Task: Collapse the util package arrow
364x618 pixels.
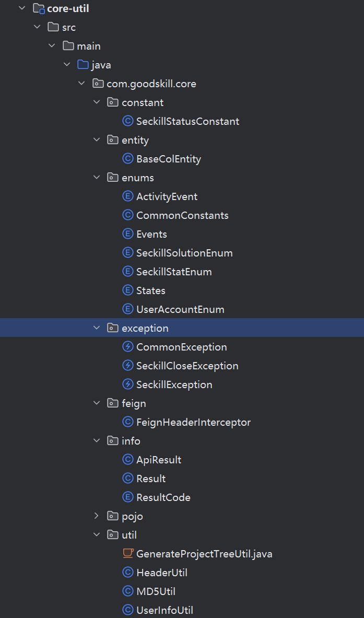Action: (97, 535)
